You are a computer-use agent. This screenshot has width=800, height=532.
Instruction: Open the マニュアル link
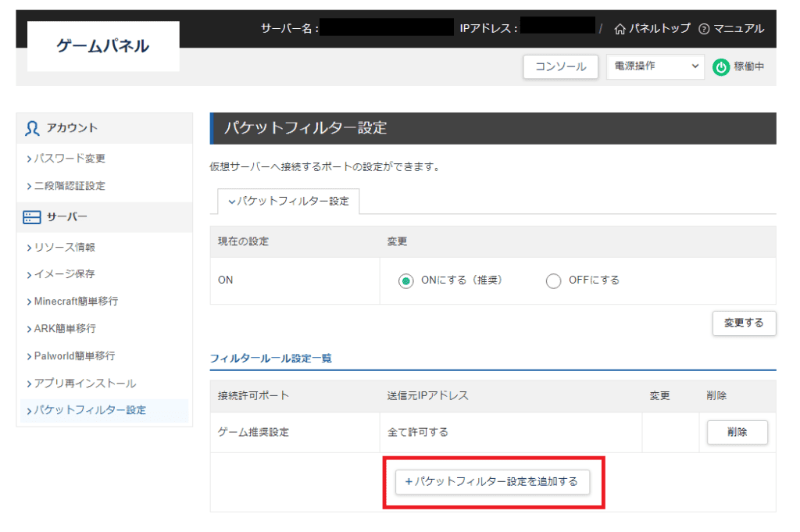(x=738, y=29)
